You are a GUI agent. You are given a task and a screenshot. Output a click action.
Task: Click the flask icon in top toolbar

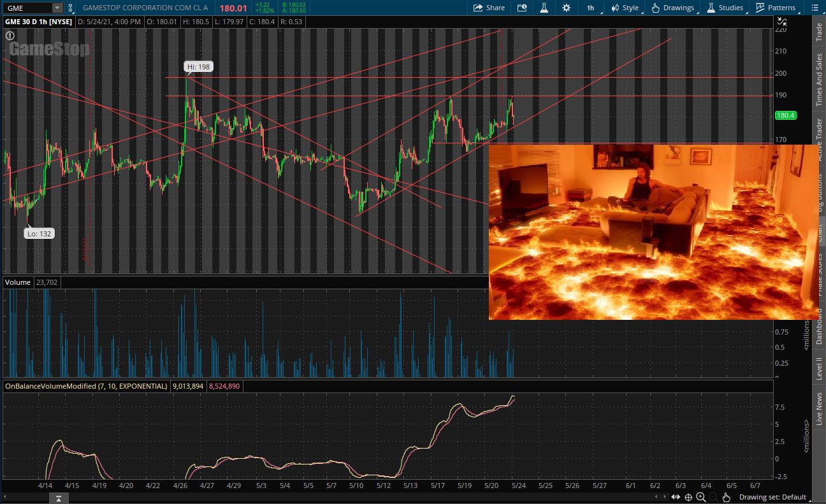point(544,8)
